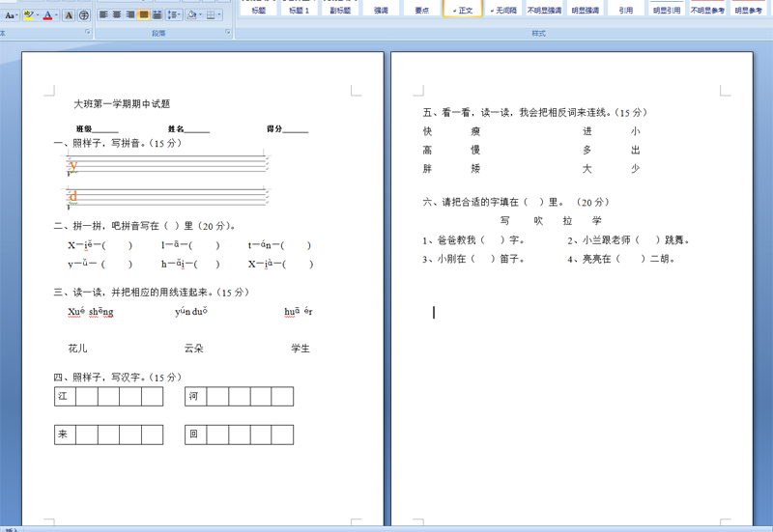Select the 正文 style
Screen dimensions: 773x532
coord(463,9)
